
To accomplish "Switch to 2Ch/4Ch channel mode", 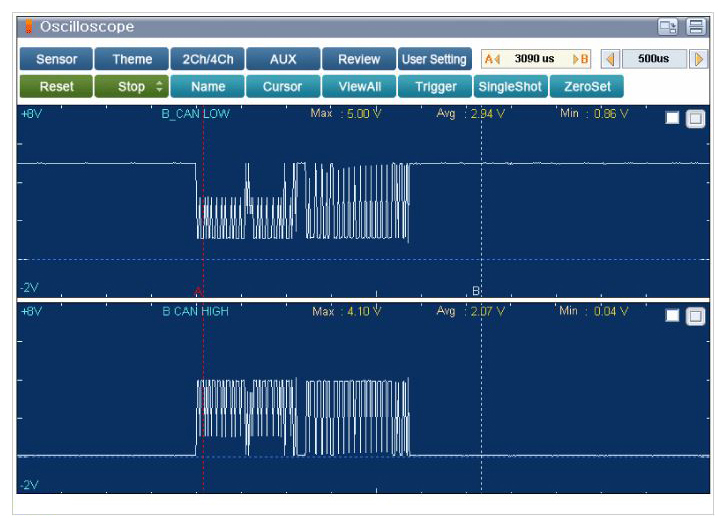I will pyautogui.click(x=207, y=59).
